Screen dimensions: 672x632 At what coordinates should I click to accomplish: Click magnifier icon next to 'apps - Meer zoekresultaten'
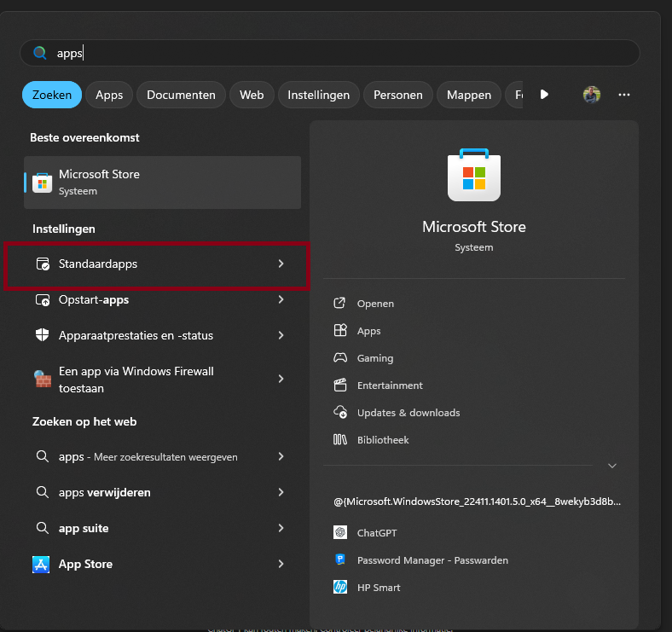(43, 456)
